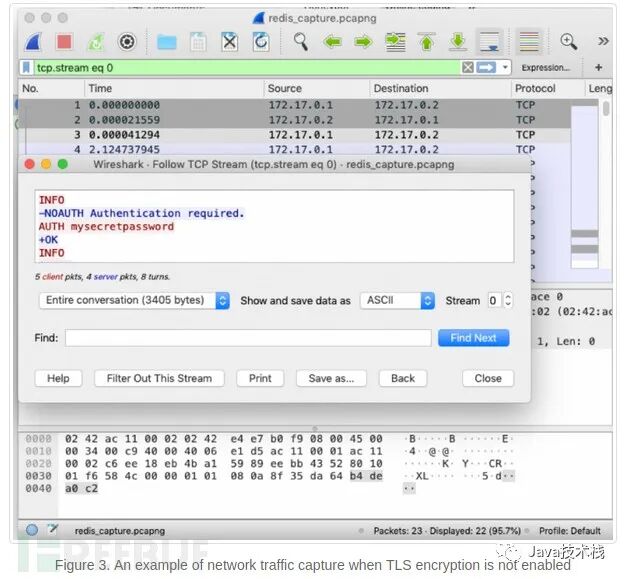Go back to previous packet arrow
624x579 pixels.
tap(332, 42)
